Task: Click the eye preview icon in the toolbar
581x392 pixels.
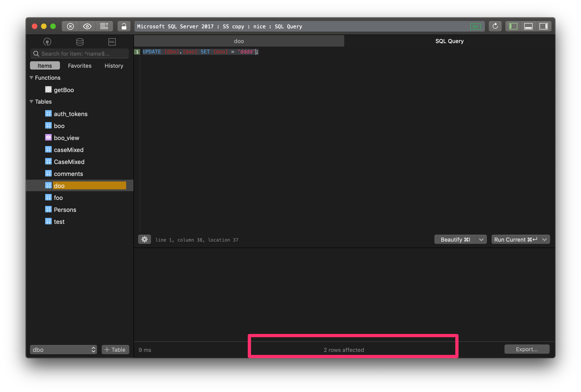Action: [87, 26]
